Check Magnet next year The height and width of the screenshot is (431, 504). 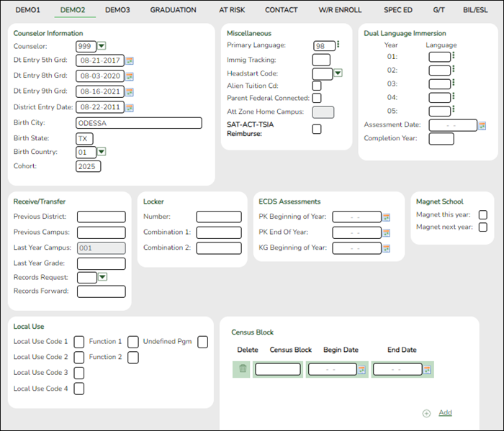coord(483,227)
